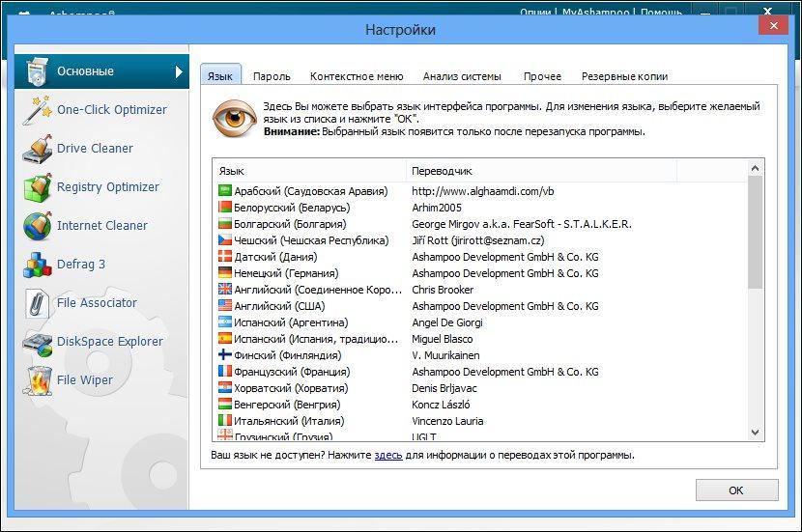Select Хорватский (Хорватия) language
This screenshot has width=802, height=532.
tap(291, 388)
